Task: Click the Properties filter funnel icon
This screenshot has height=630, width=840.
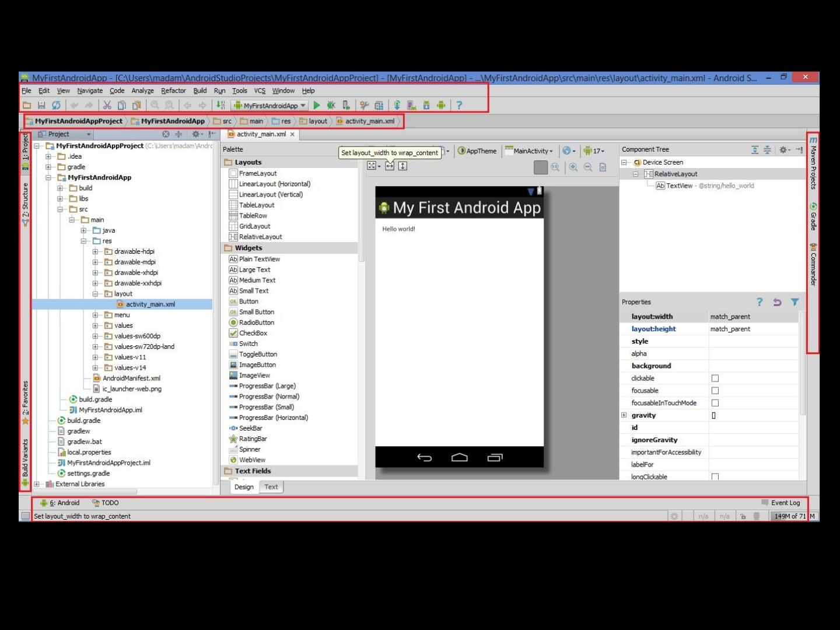Action: (x=794, y=302)
